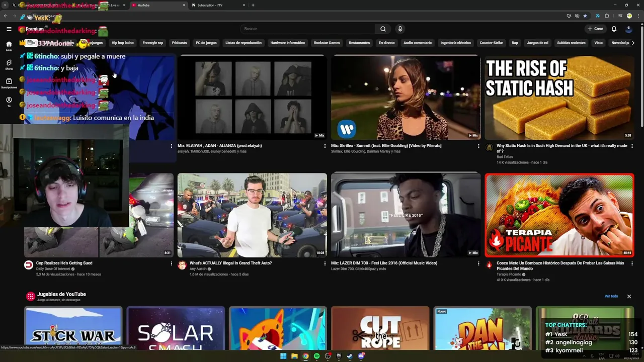Open options for Cop Realizes video
The height and width of the screenshot is (362, 644).
click(171, 263)
